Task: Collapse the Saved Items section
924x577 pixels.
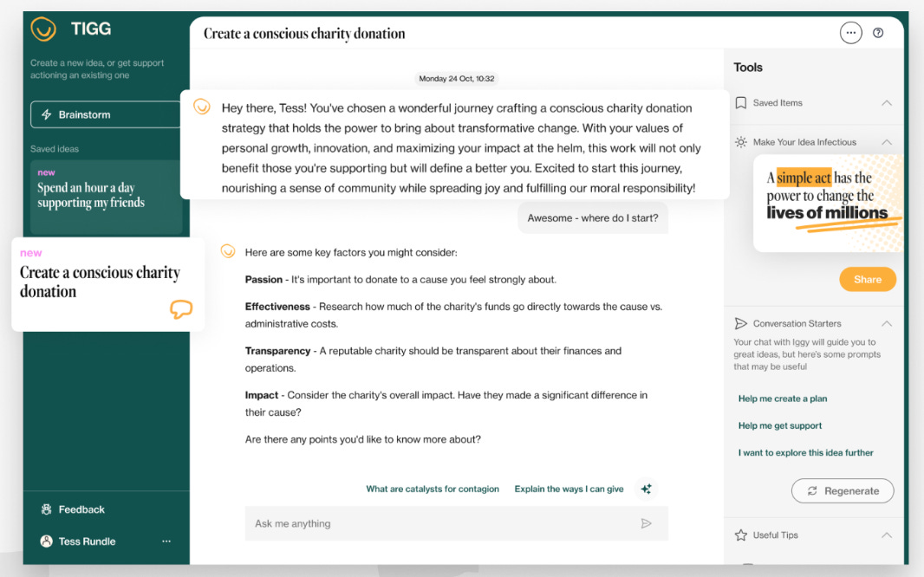Action: (886, 102)
